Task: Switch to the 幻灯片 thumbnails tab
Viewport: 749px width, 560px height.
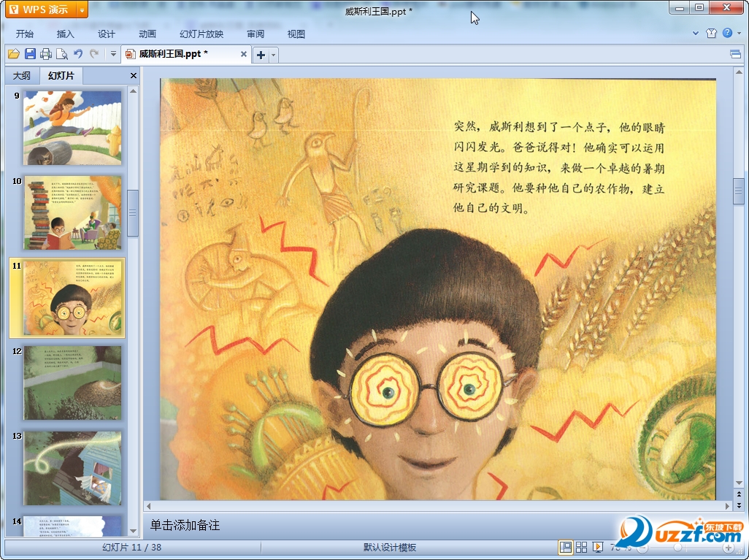Action: (61, 75)
